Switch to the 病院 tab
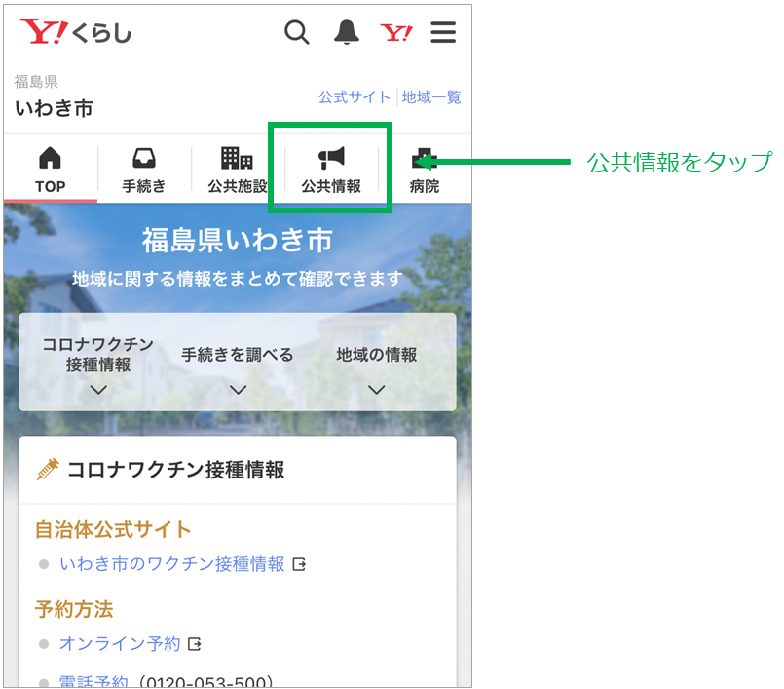The image size is (784, 689). click(x=425, y=170)
